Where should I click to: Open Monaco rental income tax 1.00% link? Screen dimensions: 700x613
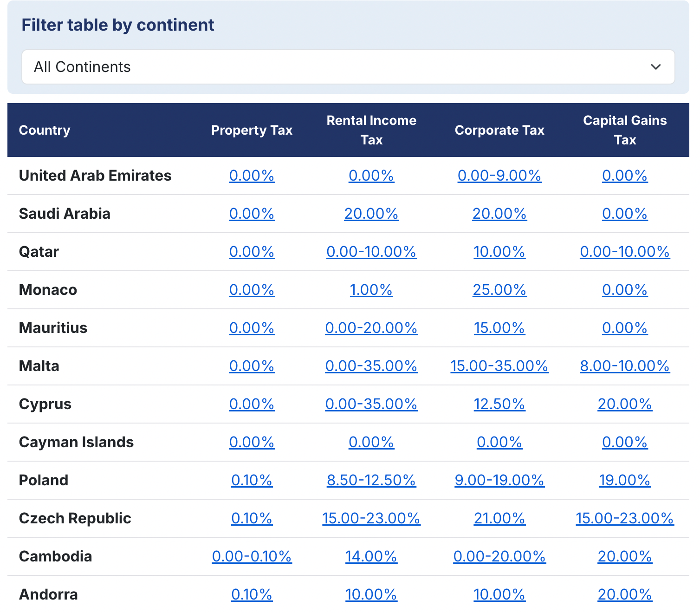click(371, 290)
